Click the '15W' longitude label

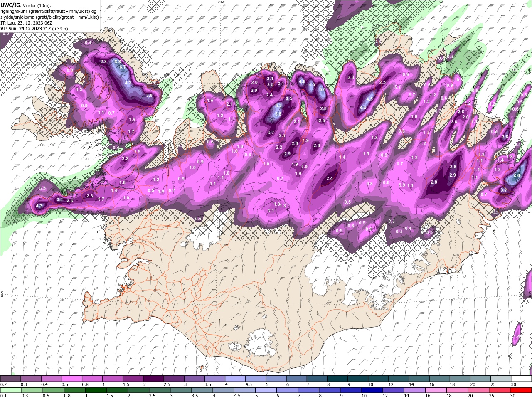(440, 2)
